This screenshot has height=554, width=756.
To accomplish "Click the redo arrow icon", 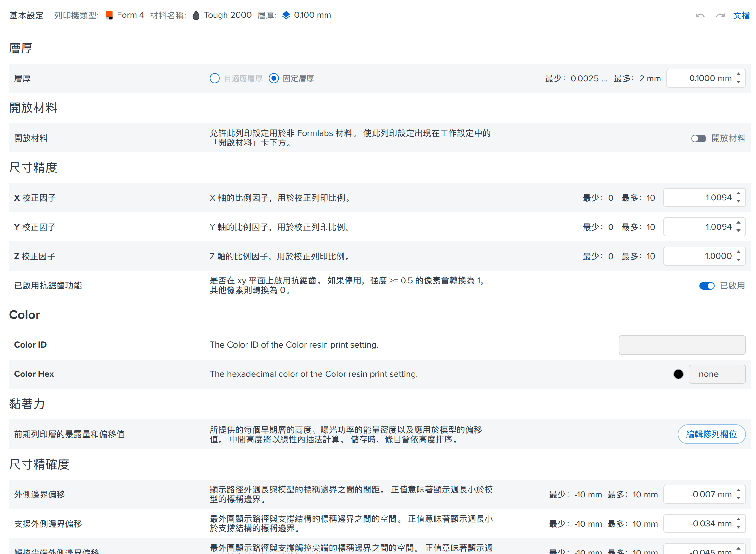I will coord(720,16).
